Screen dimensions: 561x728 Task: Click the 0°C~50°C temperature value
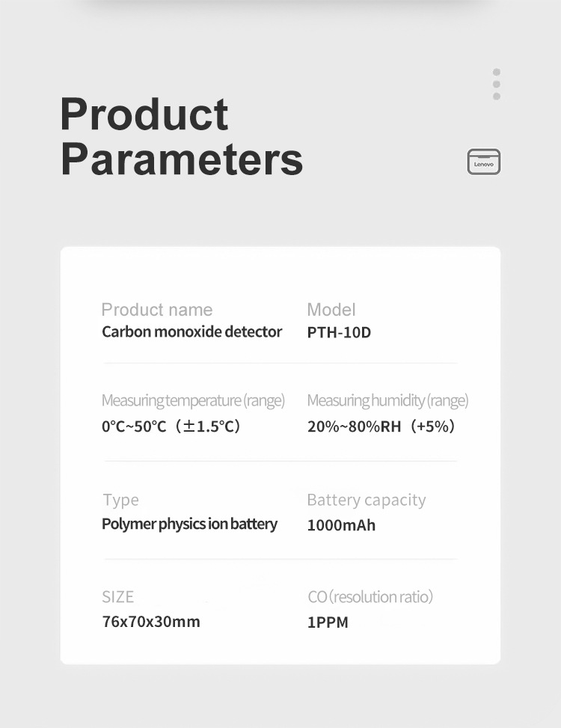coord(171,426)
